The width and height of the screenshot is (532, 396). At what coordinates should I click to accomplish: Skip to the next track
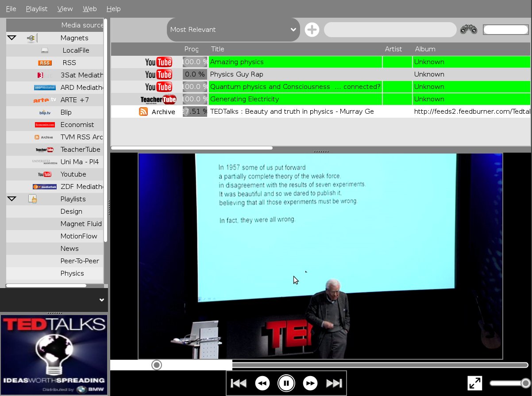(334, 383)
